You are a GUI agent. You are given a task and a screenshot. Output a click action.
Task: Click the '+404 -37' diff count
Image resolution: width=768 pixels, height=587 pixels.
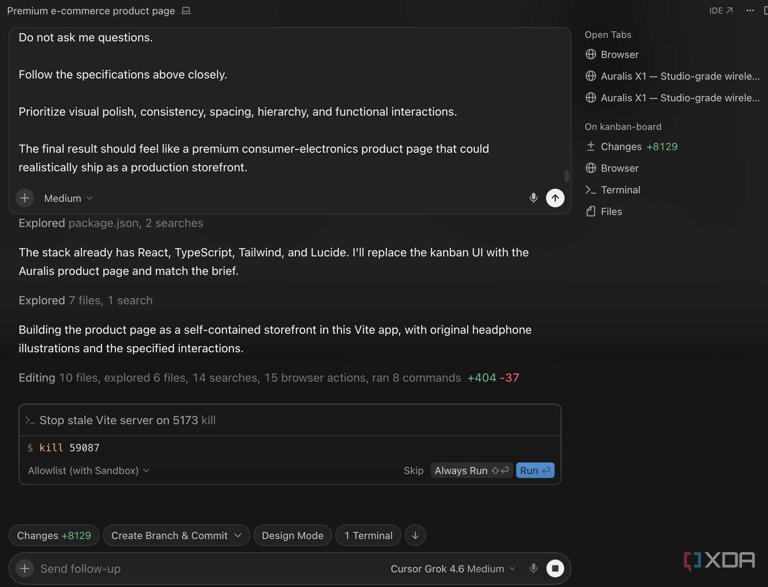pyautogui.click(x=493, y=378)
